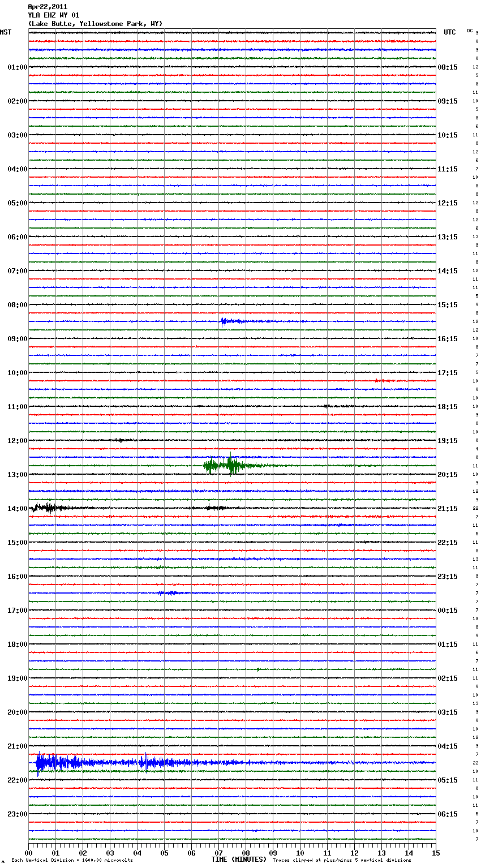Select the 09:00 MST hour label
This screenshot has height=868, width=481.
(x=18, y=339)
